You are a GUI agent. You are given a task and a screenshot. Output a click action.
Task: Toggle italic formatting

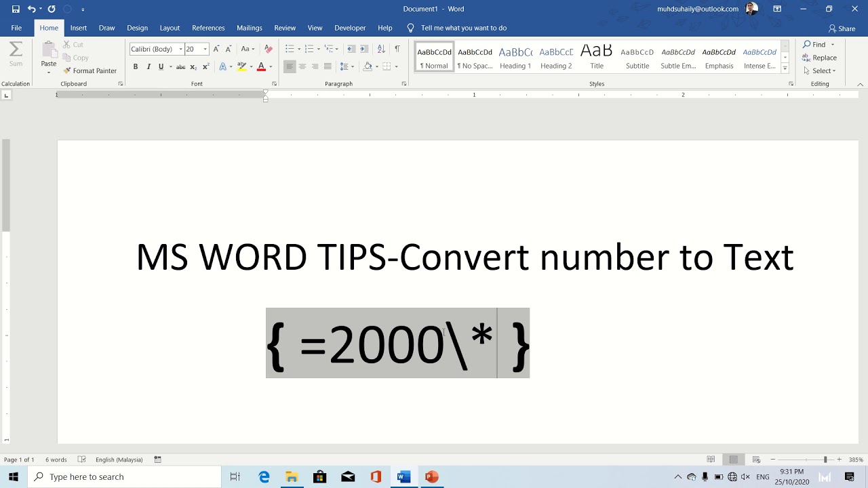[x=149, y=66]
